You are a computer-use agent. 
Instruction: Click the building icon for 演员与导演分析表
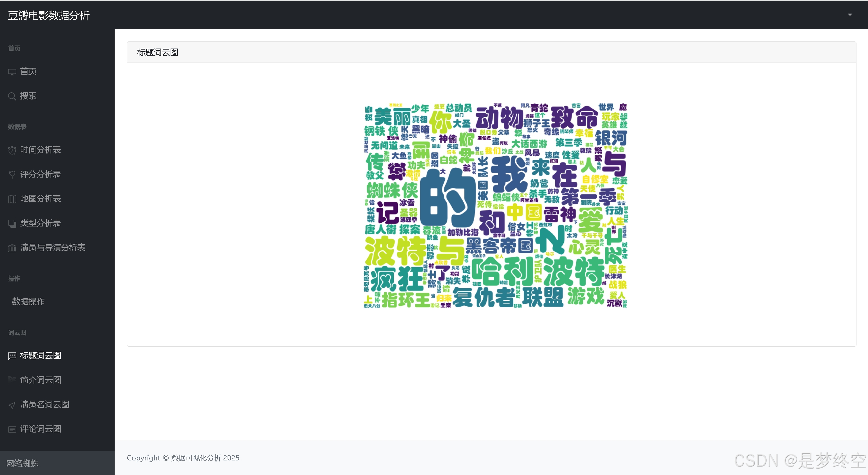click(x=12, y=248)
